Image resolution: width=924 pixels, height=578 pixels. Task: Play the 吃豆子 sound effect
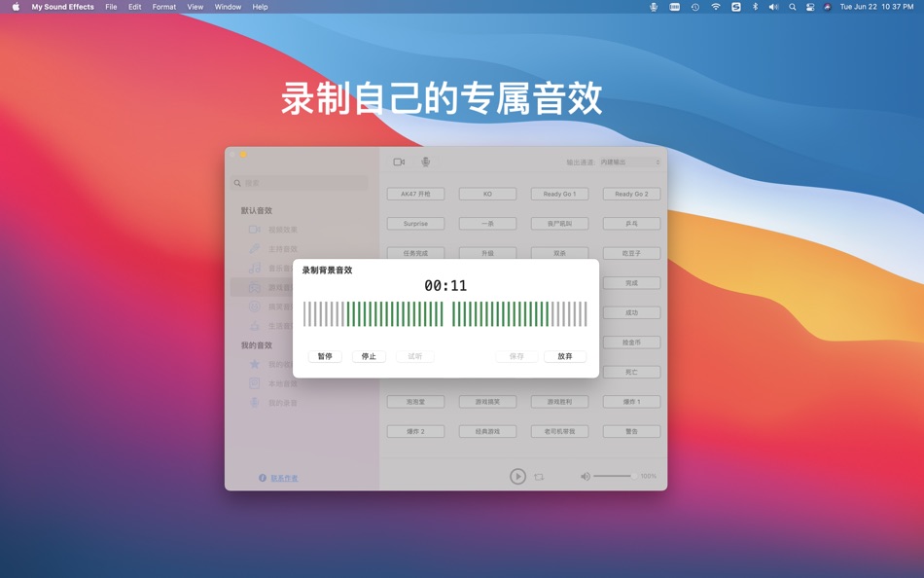click(x=631, y=253)
